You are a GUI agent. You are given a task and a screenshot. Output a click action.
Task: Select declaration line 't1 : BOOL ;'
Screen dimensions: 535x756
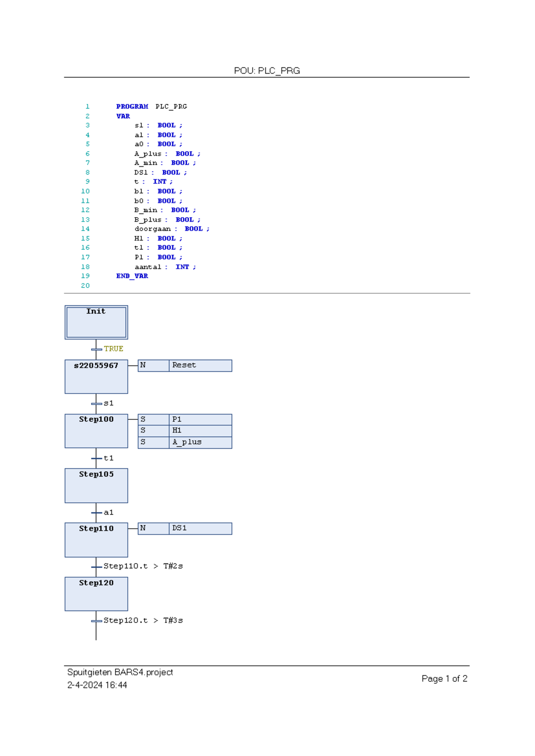tap(158, 248)
